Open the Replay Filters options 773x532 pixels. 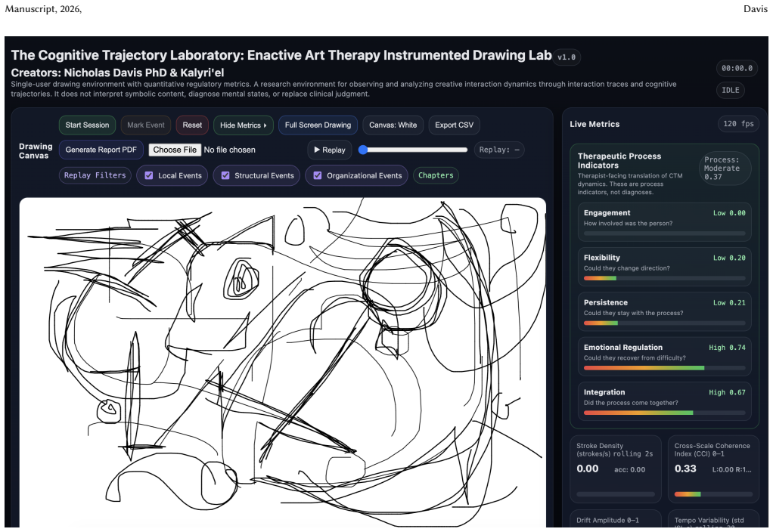[95, 175]
